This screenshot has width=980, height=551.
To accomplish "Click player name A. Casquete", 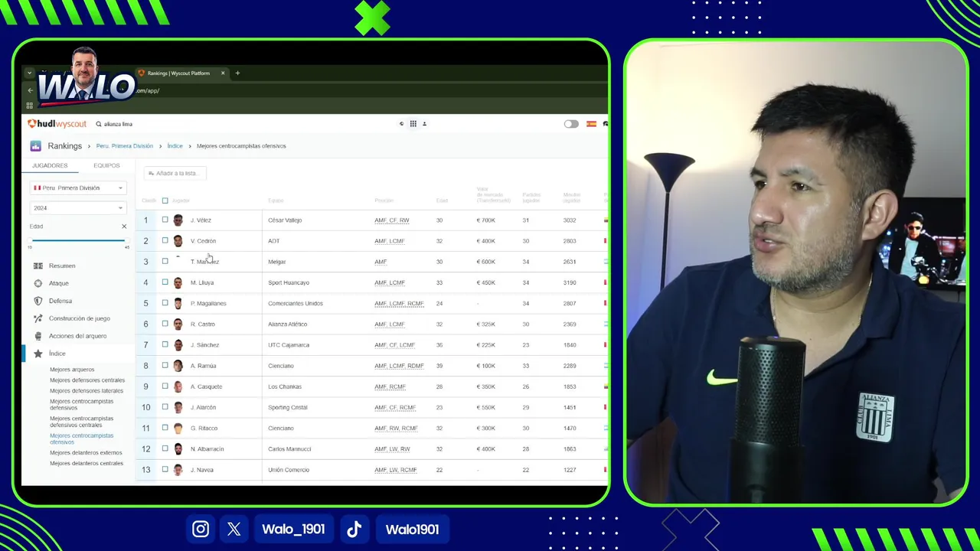I will (x=206, y=386).
